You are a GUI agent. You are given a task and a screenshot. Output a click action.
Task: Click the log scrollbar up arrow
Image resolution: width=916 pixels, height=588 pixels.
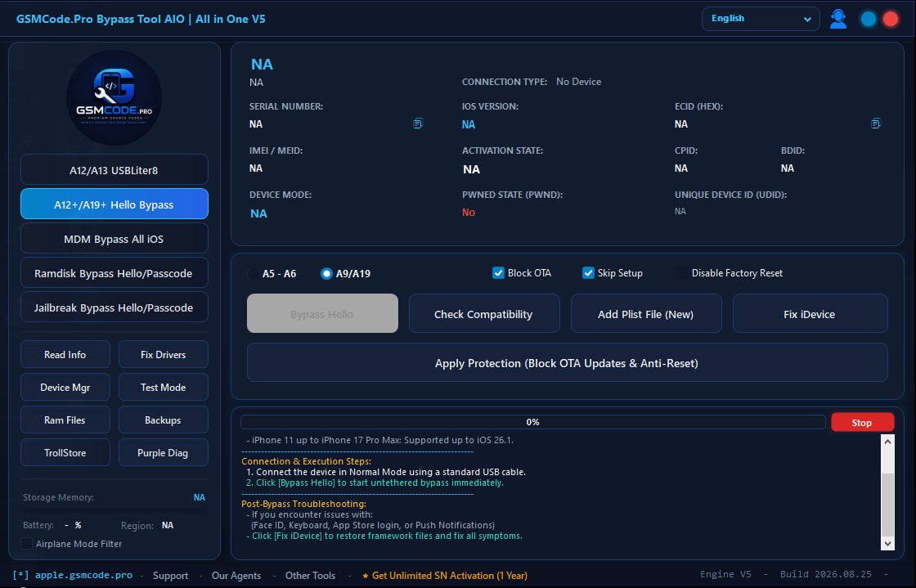887,442
